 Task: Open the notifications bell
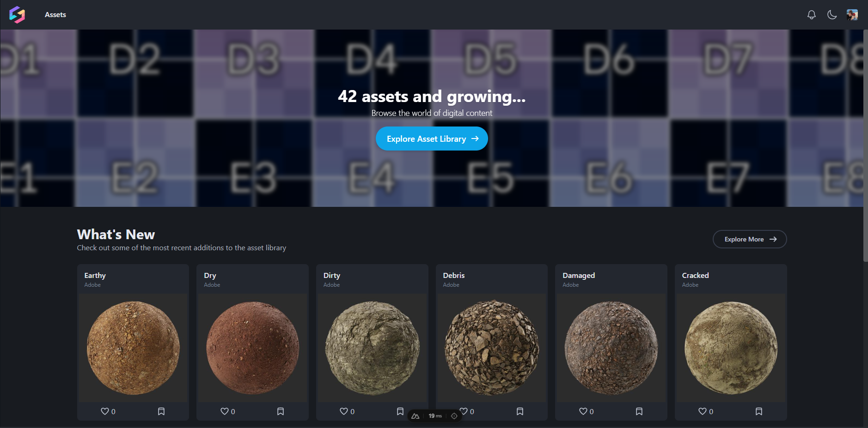tap(811, 15)
